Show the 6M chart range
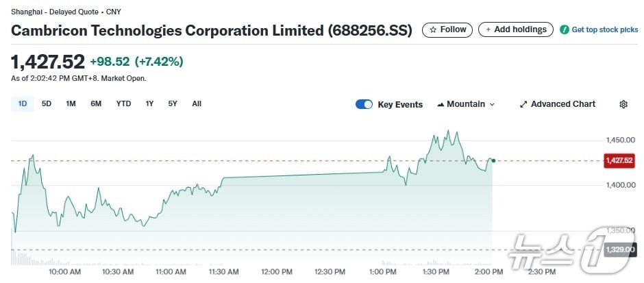This screenshot has height=283, width=644. point(96,103)
